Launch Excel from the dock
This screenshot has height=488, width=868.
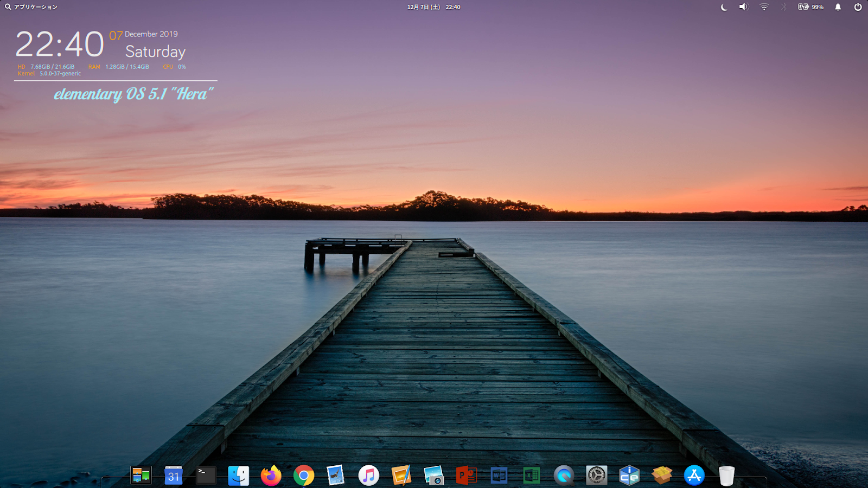pos(532,476)
